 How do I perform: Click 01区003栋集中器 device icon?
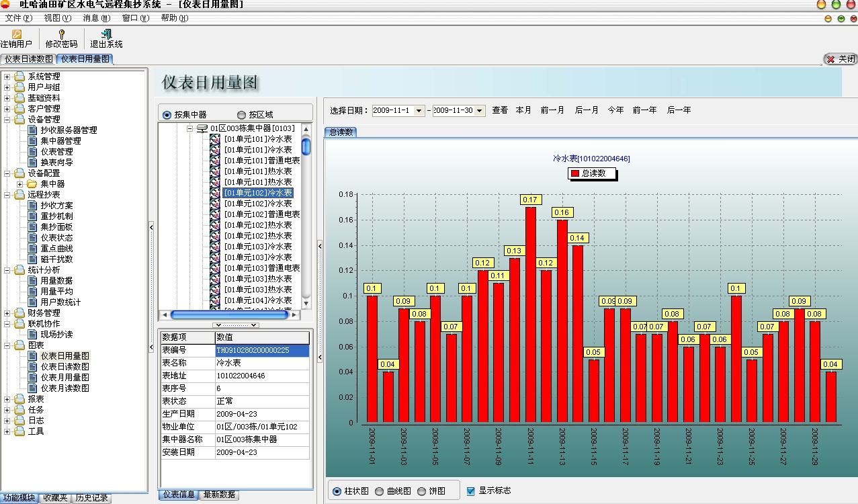[x=202, y=128]
